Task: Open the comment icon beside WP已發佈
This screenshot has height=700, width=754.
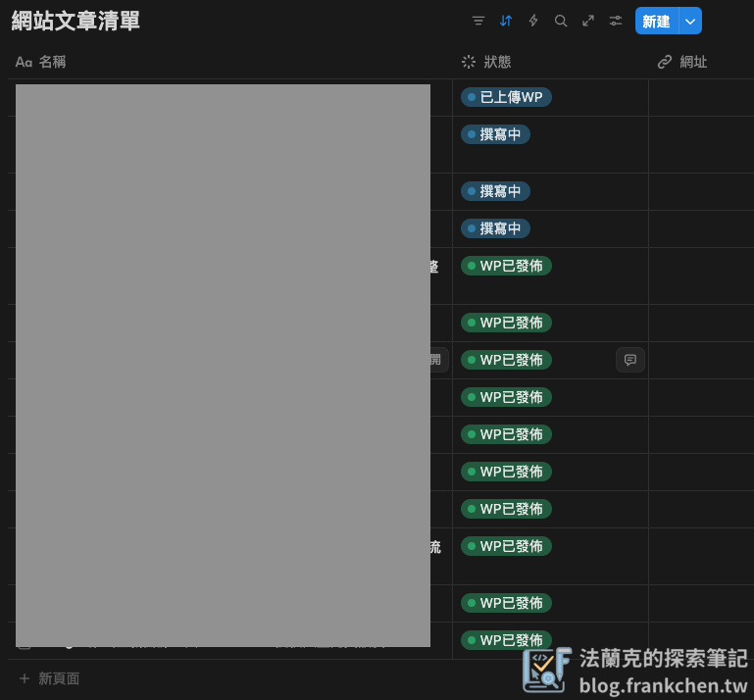Action: point(629,360)
